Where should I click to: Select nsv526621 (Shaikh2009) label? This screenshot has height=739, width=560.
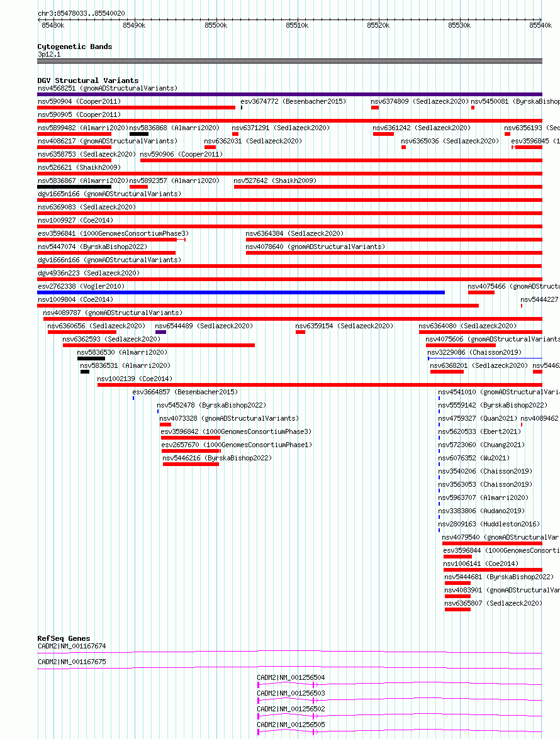[79, 167]
